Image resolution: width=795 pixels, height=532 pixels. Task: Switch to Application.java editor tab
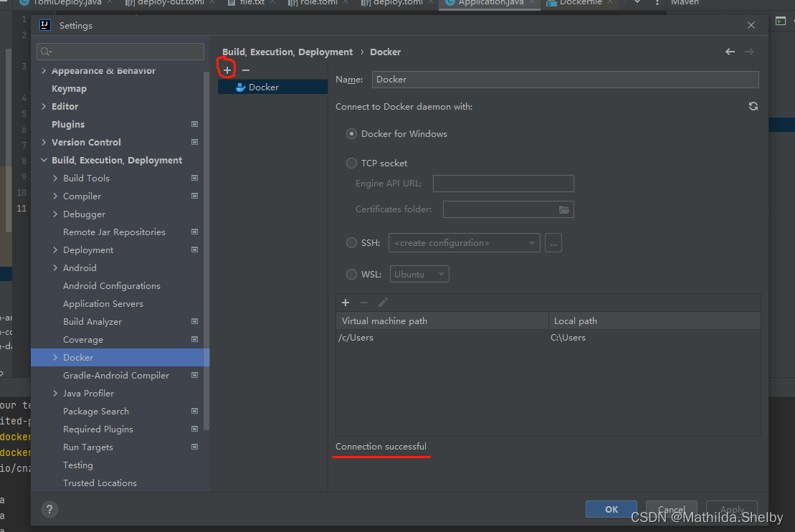490,3
